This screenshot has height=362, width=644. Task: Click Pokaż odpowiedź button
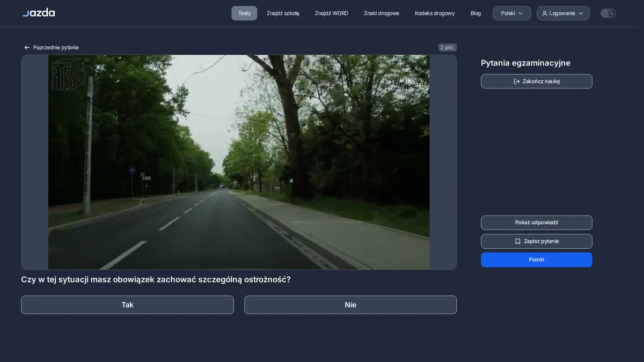click(537, 223)
